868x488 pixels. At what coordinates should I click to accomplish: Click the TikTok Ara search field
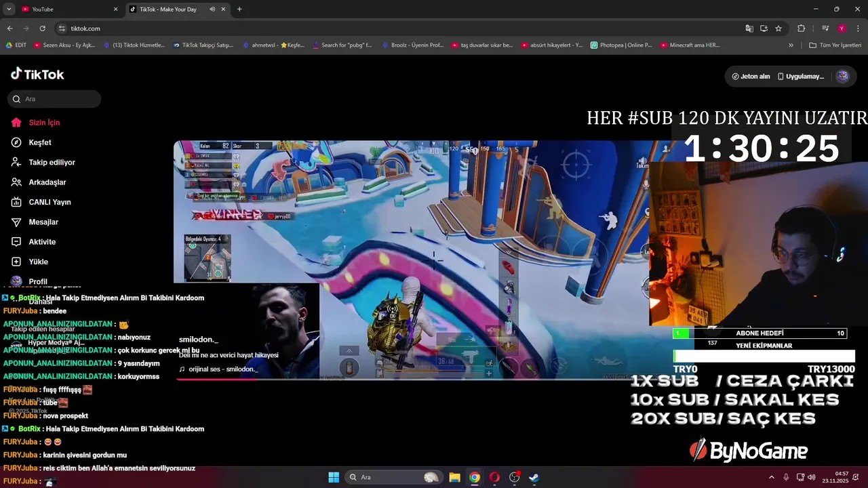pos(54,99)
